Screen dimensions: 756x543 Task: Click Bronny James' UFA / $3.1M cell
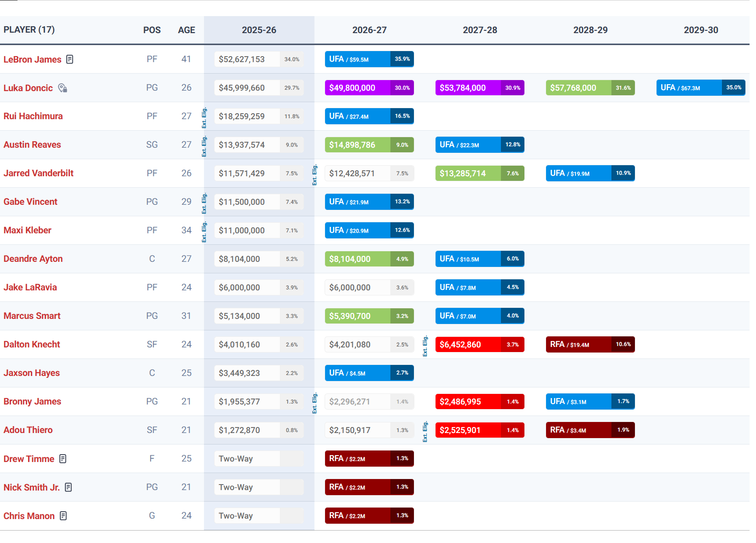tap(590, 402)
